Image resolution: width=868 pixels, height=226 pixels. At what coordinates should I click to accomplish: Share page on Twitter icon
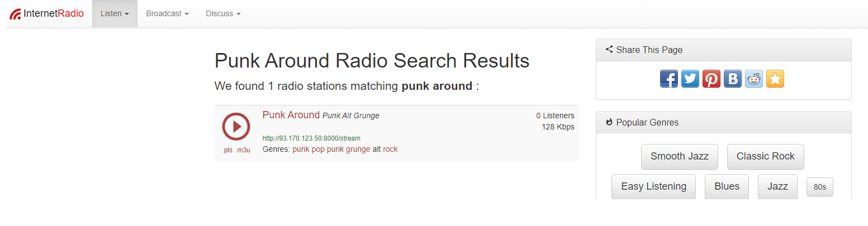[690, 79]
